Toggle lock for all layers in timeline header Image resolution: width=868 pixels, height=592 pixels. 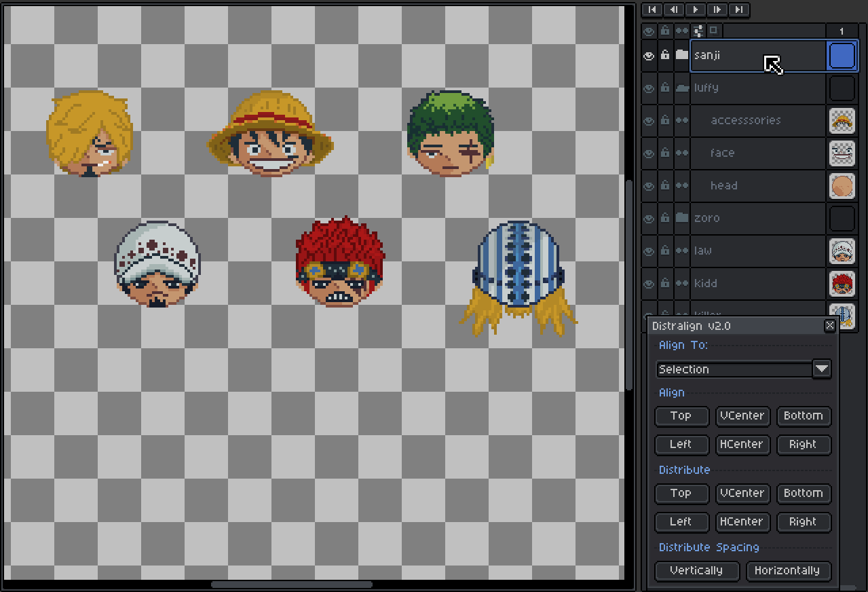tap(665, 31)
